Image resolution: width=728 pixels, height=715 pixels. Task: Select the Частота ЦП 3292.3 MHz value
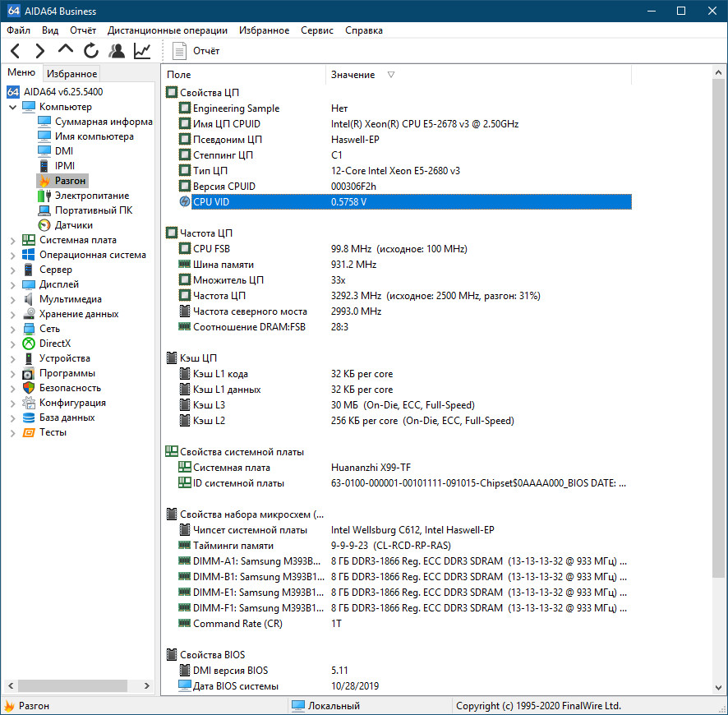click(435, 296)
